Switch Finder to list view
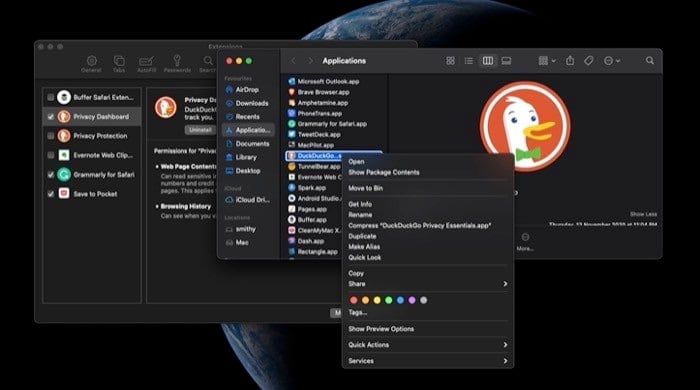Screen dimensions: 700x390 469,61
